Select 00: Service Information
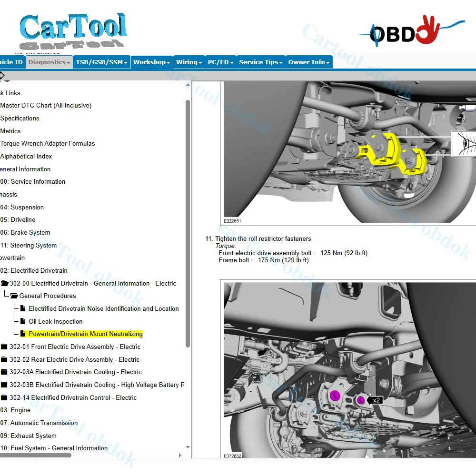 (x=33, y=181)
